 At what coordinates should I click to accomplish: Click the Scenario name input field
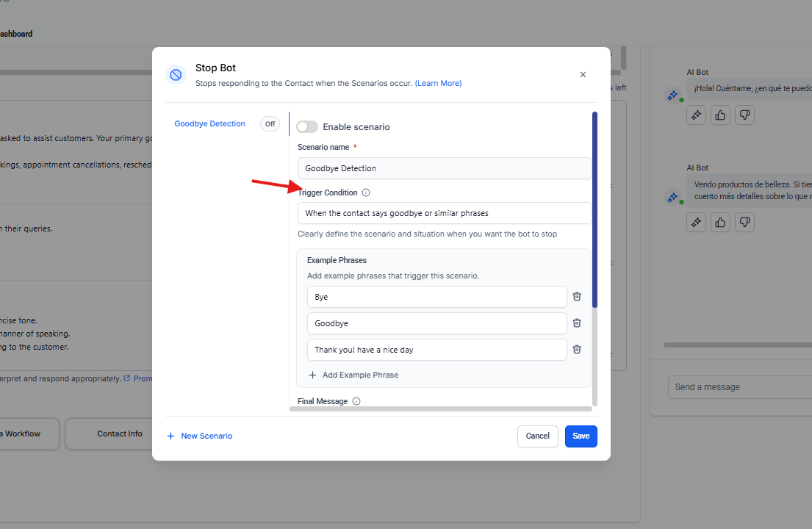(x=444, y=168)
